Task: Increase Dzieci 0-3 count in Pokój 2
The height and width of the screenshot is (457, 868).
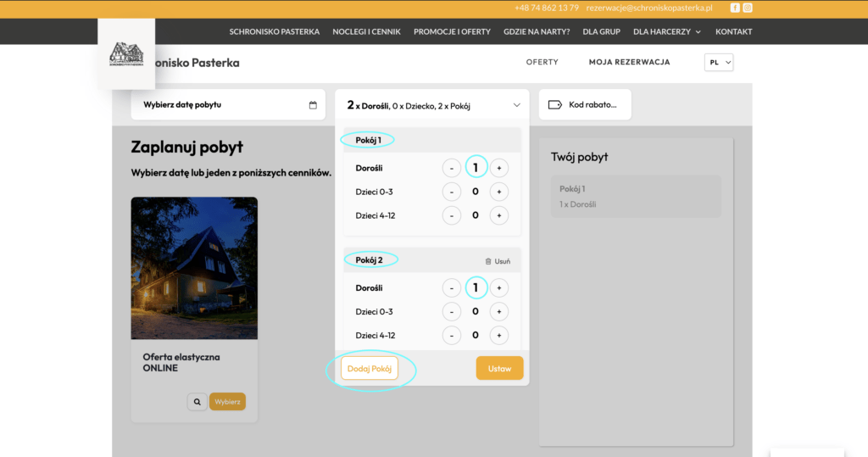Action: 499,311
